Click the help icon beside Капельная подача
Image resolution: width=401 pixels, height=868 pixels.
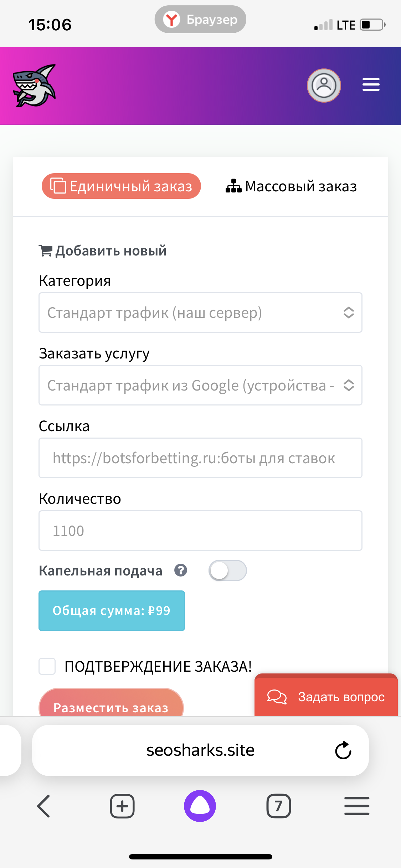coord(181,570)
